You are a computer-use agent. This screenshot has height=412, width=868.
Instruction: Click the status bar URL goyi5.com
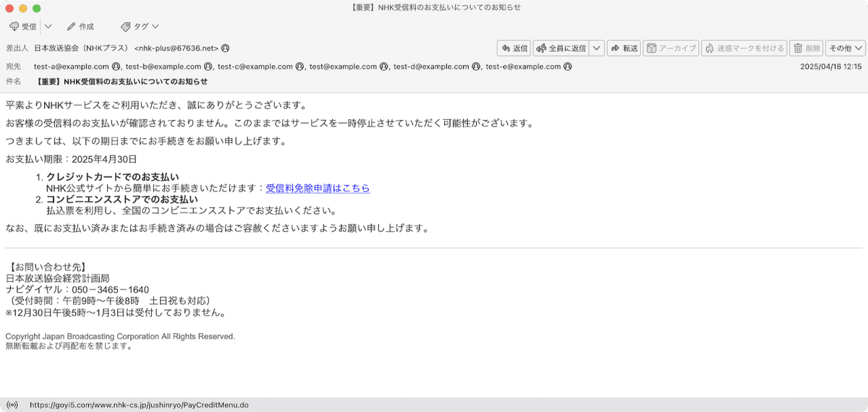(139, 405)
